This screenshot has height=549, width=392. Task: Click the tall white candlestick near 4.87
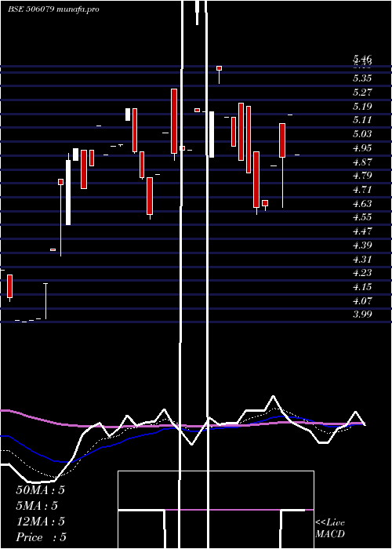coord(68,192)
